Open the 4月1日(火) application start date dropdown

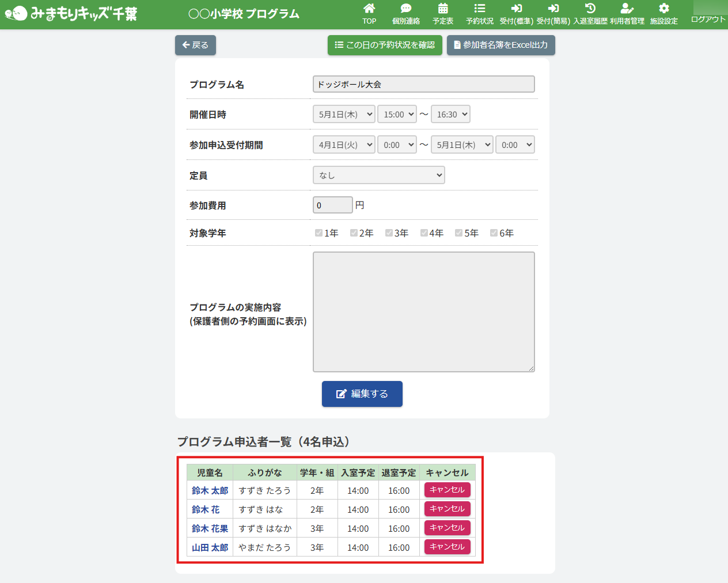[x=344, y=145]
